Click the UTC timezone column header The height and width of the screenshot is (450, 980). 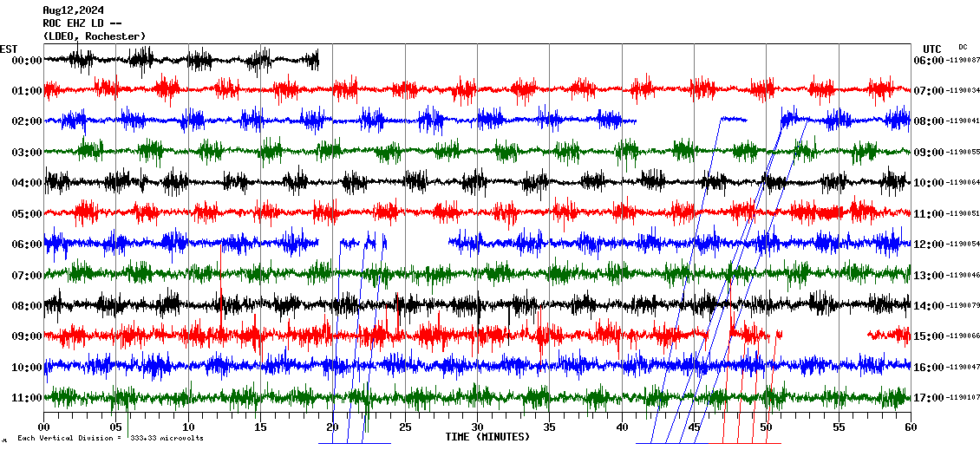point(932,49)
